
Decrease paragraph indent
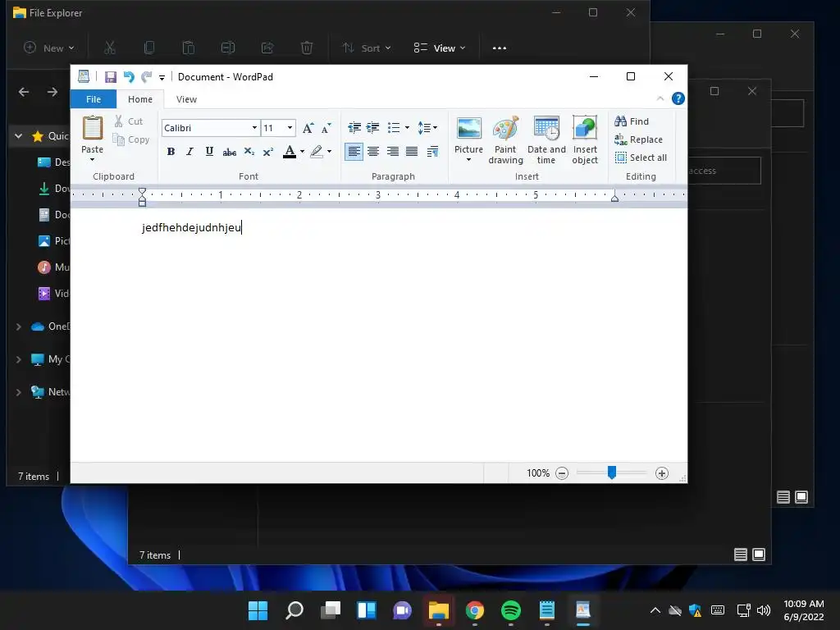[354, 127]
